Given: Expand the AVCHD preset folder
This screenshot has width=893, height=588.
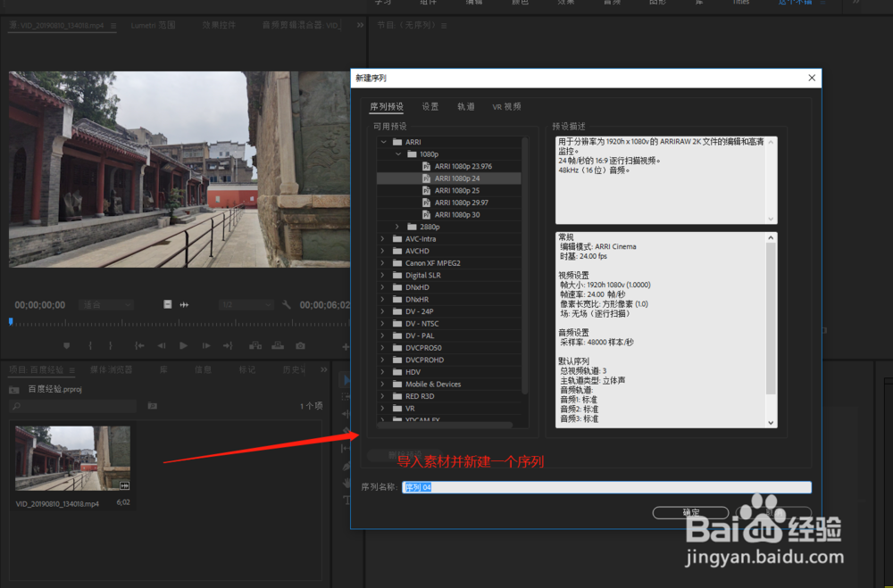Looking at the screenshot, I should pos(383,251).
